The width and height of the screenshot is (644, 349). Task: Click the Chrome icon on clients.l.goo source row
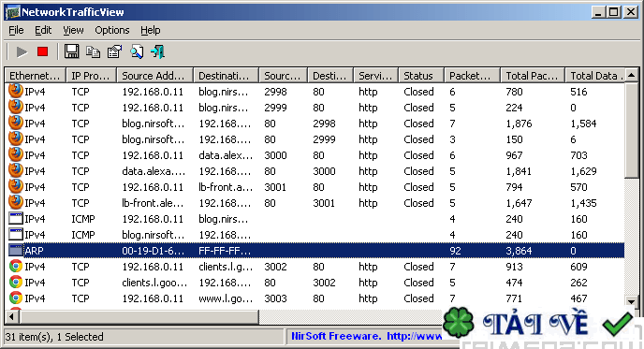[x=16, y=283]
